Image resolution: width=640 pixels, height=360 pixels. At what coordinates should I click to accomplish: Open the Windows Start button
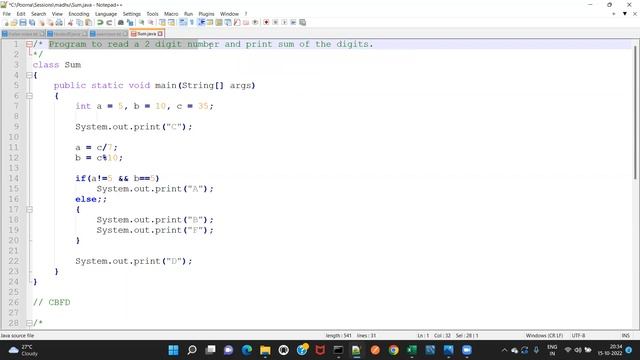[x=173, y=350]
